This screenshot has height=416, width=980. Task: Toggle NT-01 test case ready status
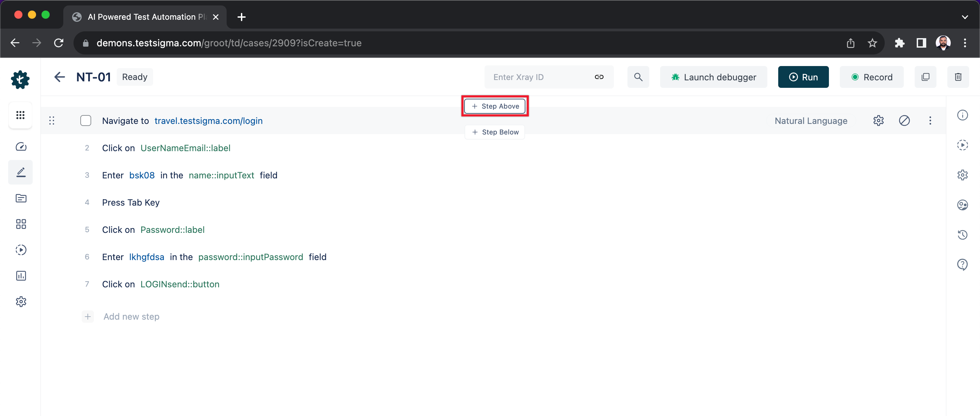coord(135,77)
